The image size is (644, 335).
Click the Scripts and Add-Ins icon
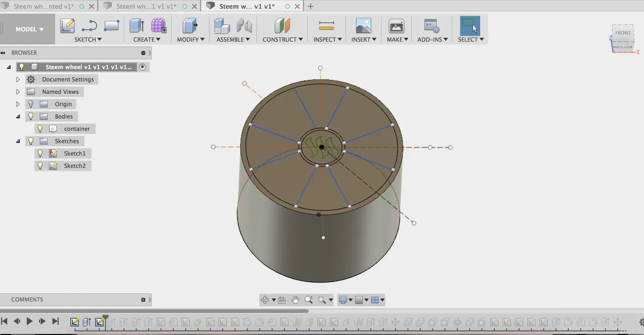[432, 26]
